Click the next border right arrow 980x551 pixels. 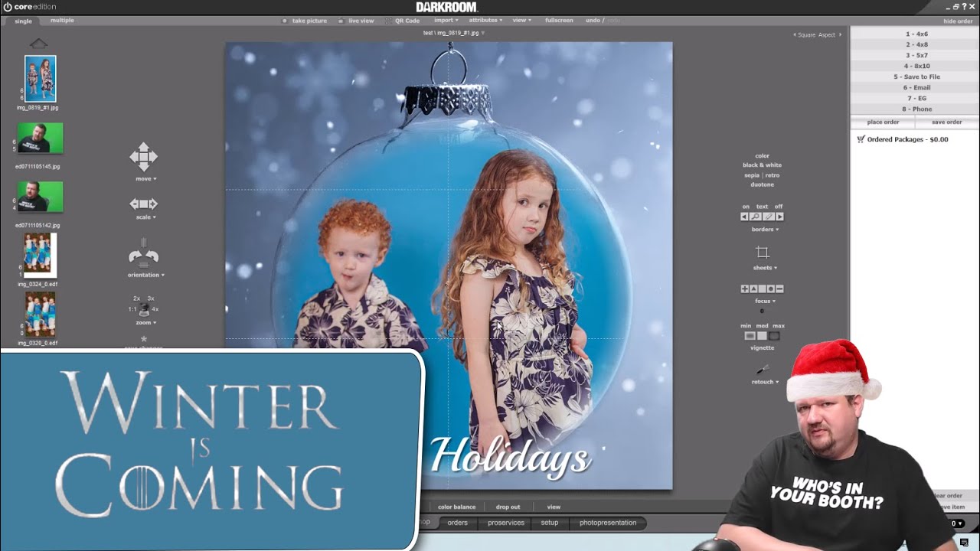779,217
